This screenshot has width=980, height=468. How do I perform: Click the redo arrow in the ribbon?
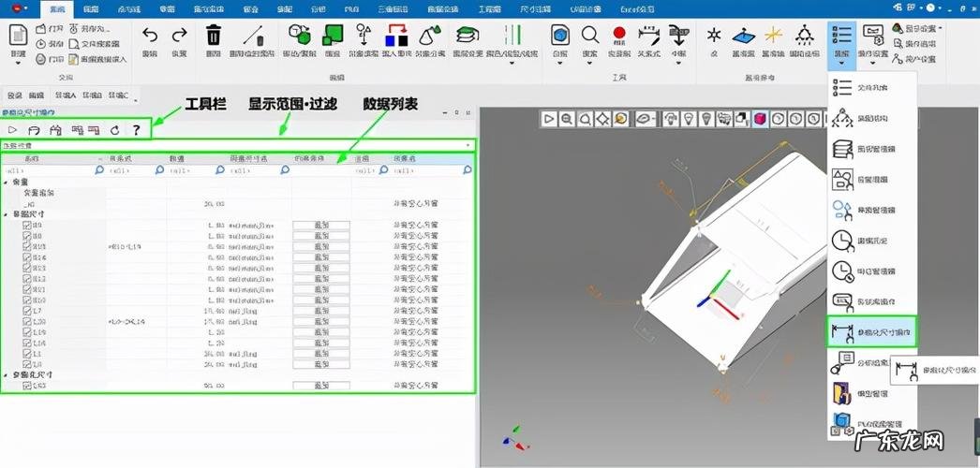179,36
